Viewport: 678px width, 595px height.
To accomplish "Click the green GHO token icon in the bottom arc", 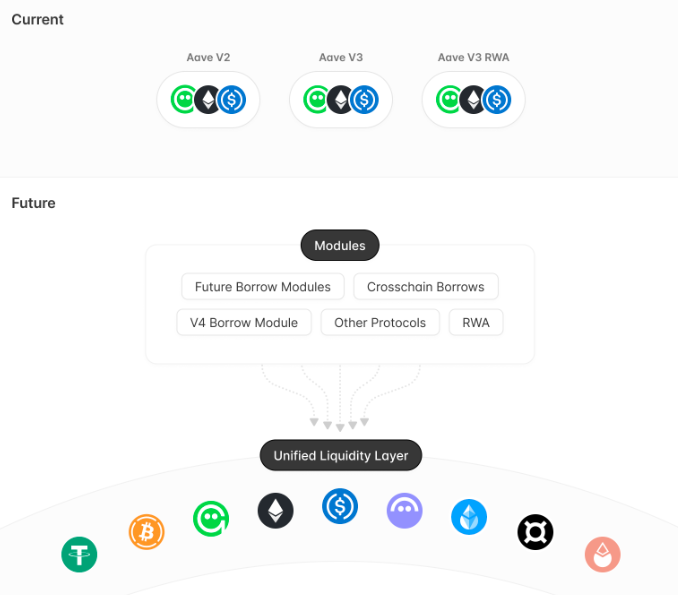I will pos(211,518).
